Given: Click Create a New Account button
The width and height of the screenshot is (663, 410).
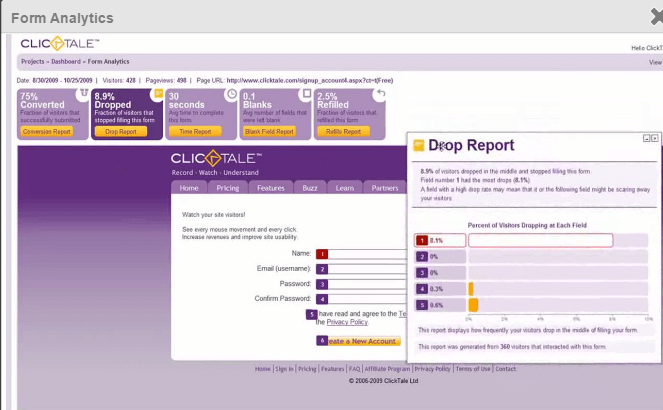Looking at the screenshot, I should [358, 341].
